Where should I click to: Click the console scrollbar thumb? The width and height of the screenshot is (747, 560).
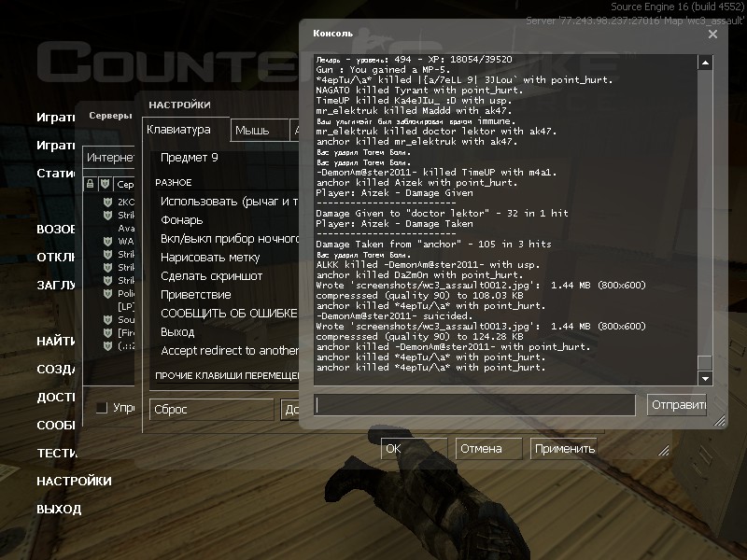click(705, 362)
